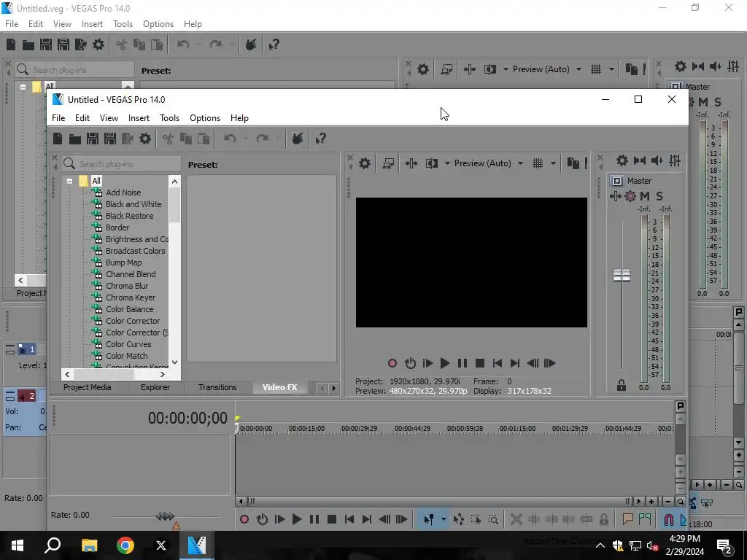Open mixing console icon in front master bus
The image size is (747, 560).
(x=675, y=160)
